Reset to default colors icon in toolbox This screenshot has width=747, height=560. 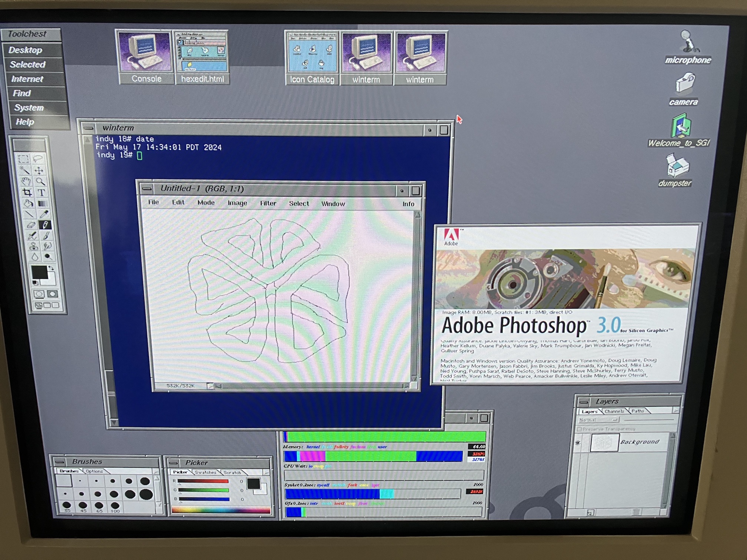coord(35,283)
